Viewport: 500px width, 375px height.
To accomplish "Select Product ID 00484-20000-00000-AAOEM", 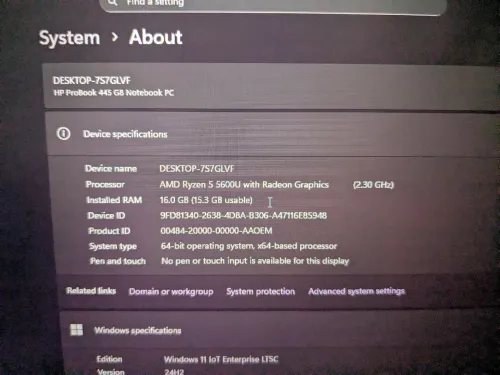I will pos(216,231).
